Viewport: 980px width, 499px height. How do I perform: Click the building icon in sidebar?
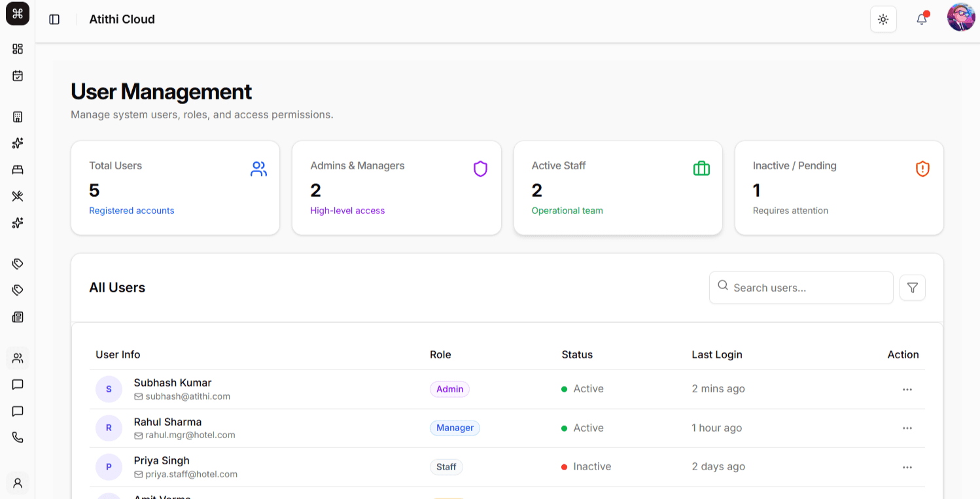pyautogui.click(x=18, y=117)
